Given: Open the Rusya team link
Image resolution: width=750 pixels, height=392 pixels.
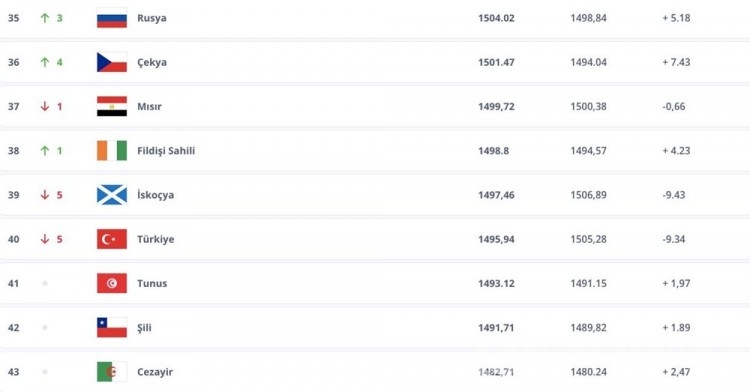Looking at the screenshot, I should click(152, 18).
